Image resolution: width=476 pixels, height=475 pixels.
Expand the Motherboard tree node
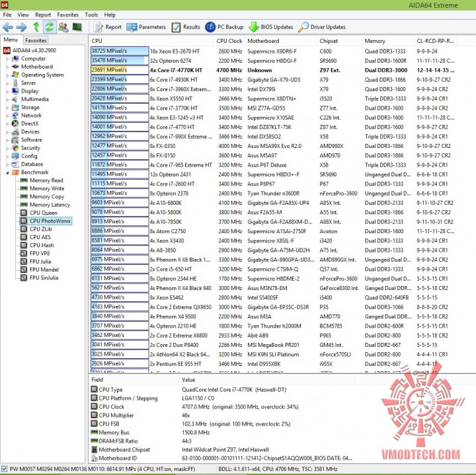click(x=7, y=67)
